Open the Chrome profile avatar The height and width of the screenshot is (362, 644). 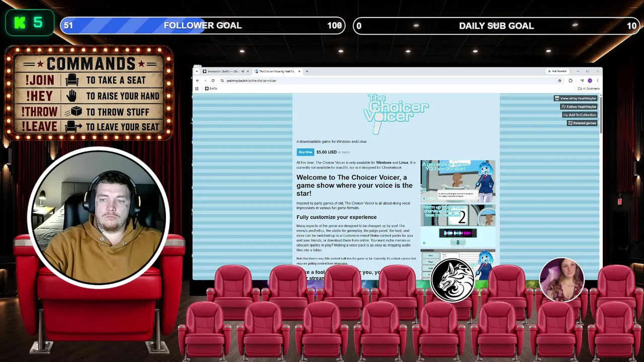click(590, 80)
